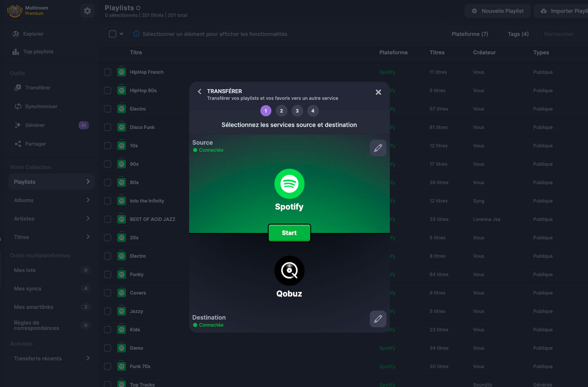Click cloud icon in Importer Playlist button

pyautogui.click(x=544, y=11)
